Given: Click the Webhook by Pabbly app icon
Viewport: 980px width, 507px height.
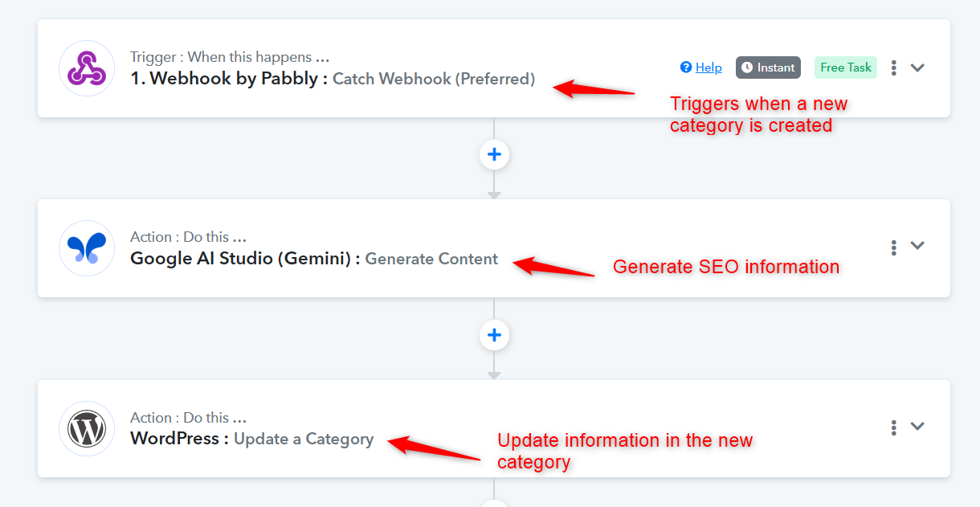Looking at the screenshot, I should pos(87,68).
